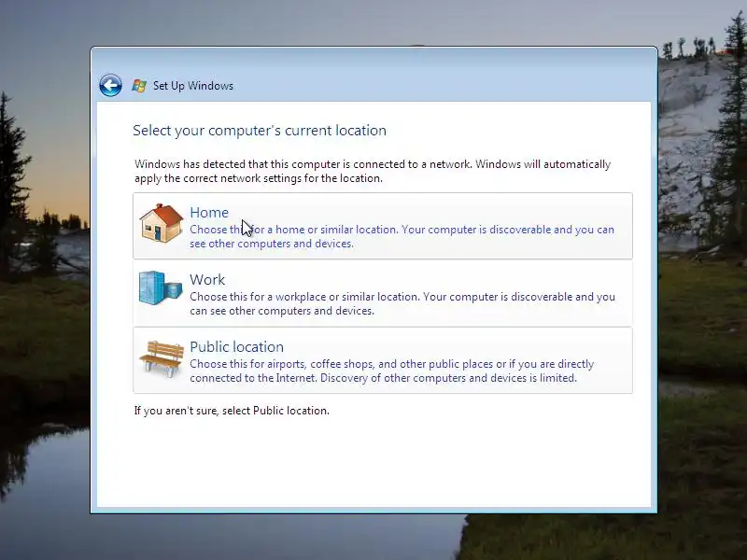The height and width of the screenshot is (560, 747).
Task: Click the 'Windows has detected' paragraph
Action: [373, 171]
